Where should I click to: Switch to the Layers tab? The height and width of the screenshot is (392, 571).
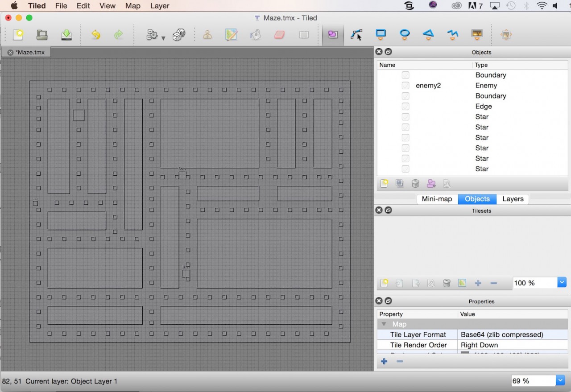[513, 199]
